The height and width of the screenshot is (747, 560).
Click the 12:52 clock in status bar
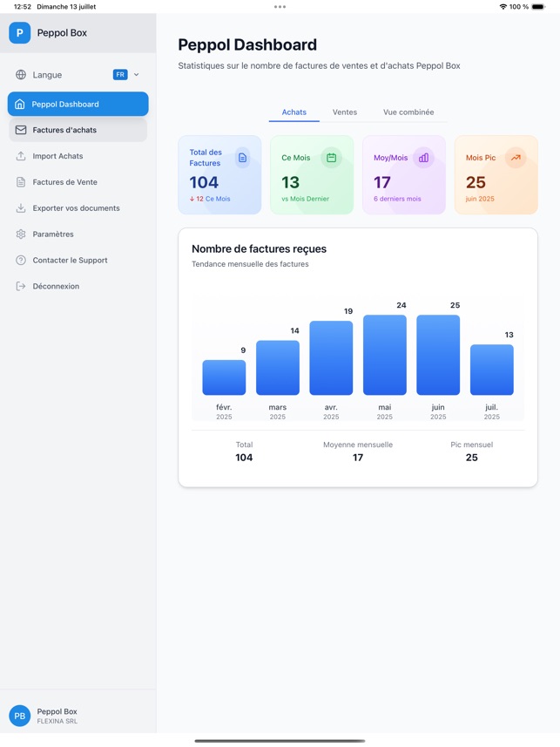(23, 7)
